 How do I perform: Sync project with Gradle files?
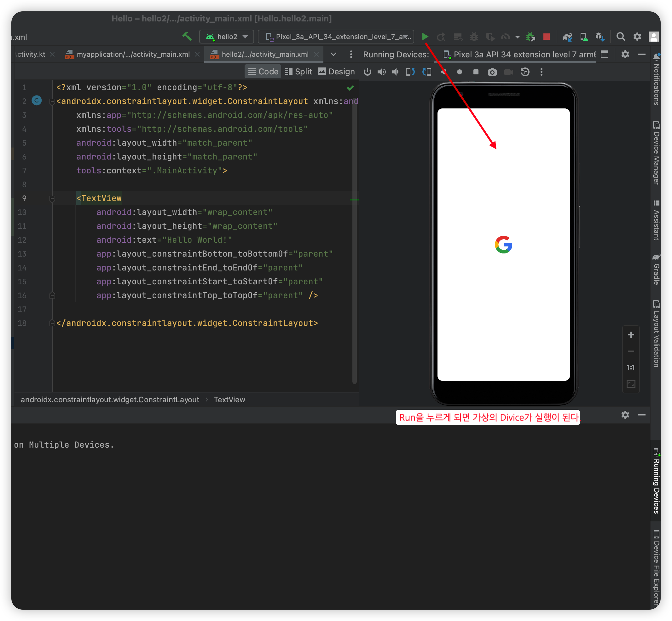567,37
